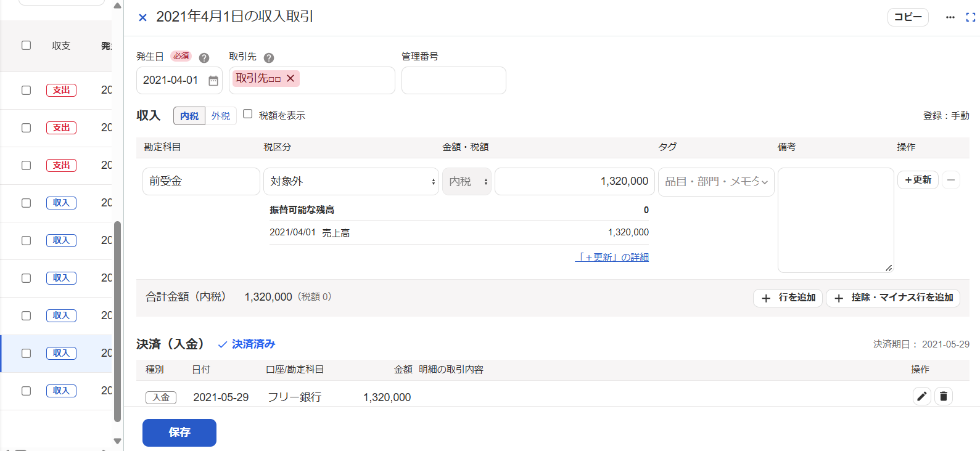Click the 前受金 account field
The image size is (980, 451).
point(201,181)
